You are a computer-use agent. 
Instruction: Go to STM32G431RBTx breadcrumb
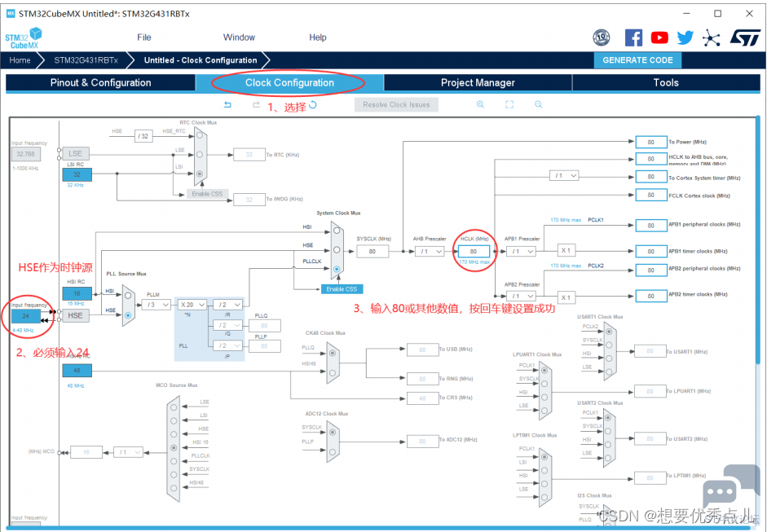click(x=86, y=60)
